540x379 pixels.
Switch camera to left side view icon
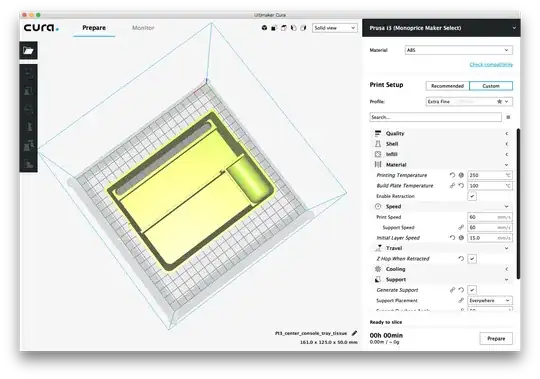pyautogui.click(x=293, y=28)
